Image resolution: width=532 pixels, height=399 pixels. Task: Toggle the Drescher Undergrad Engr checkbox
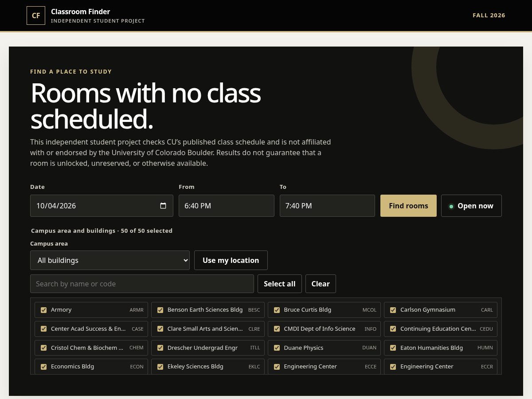click(x=160, y=348)
